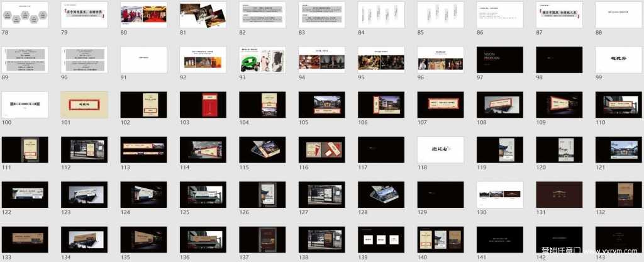Select slide 78 with hexagon shapes
This screenshot has width=644, height=262.
click(25, 14)
